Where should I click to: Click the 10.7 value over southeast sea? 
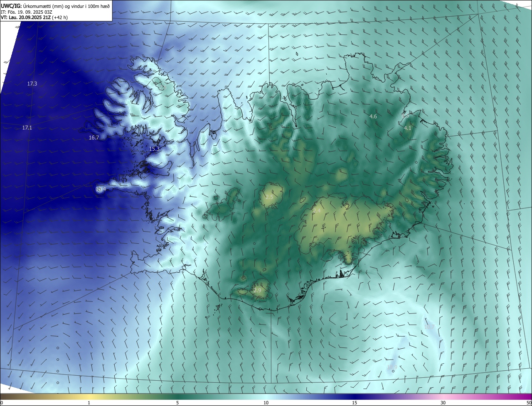429,327
